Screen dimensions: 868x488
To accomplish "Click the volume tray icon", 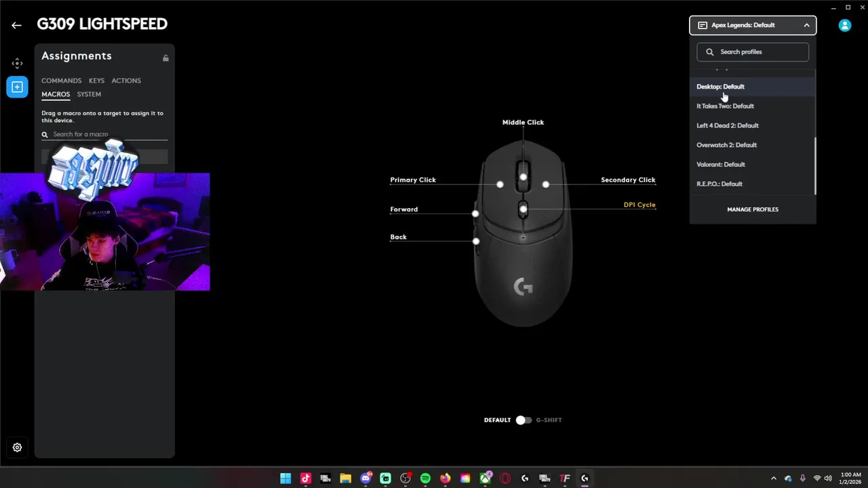I will (x=828, y=479).
